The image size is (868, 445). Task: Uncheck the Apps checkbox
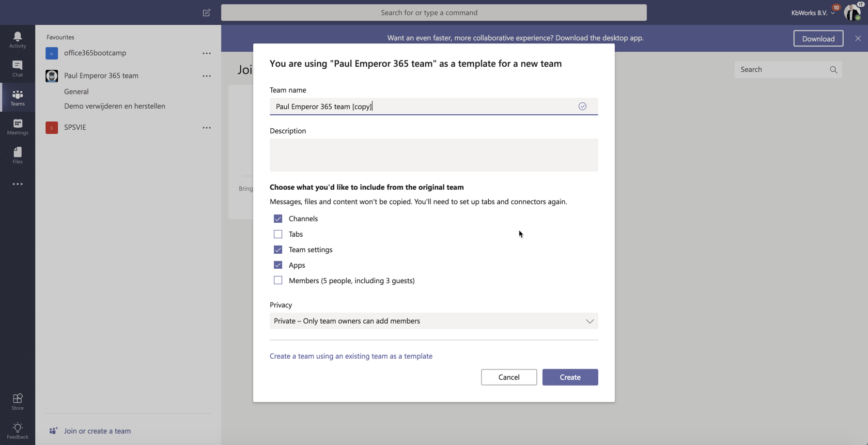click(x=278, y=265)
